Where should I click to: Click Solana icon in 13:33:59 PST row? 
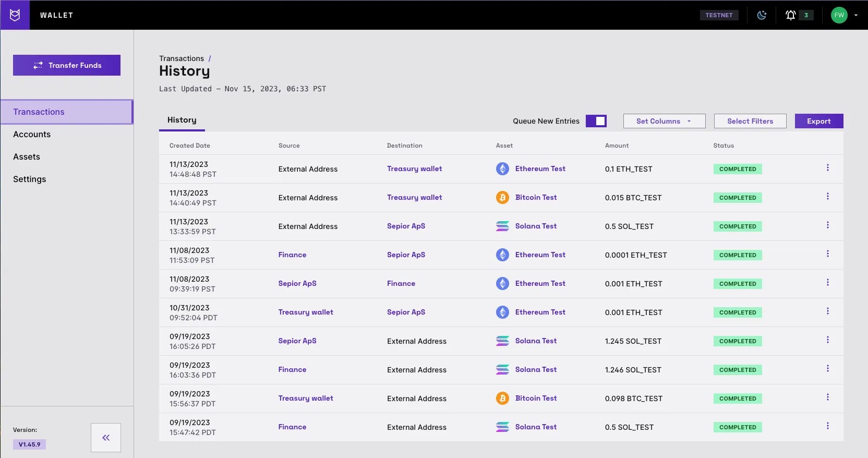click(x=502, y=226)
